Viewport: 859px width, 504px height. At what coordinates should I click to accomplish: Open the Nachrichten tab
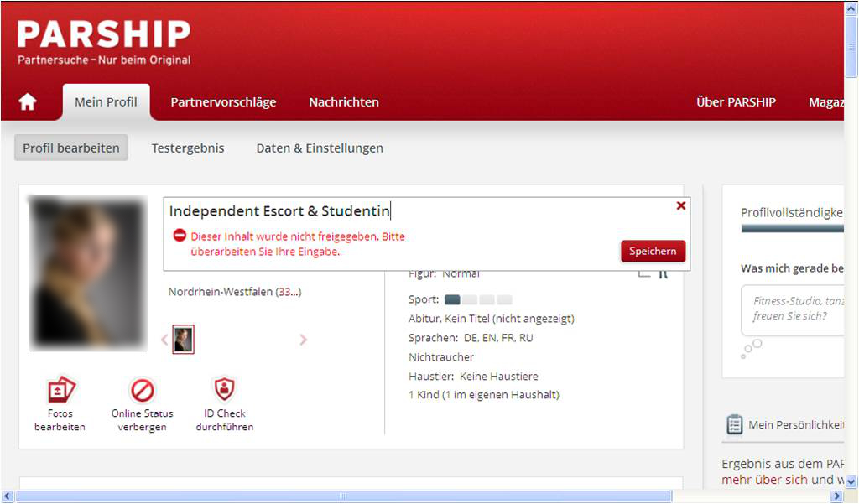[x=343, y=102]
